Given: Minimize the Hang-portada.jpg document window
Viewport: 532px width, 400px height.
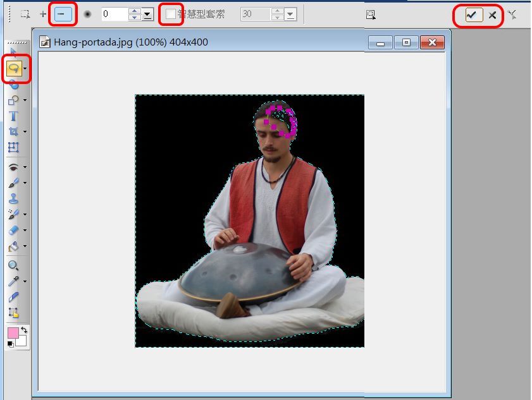Looking at the screenshot, I should tap(380, 43).
